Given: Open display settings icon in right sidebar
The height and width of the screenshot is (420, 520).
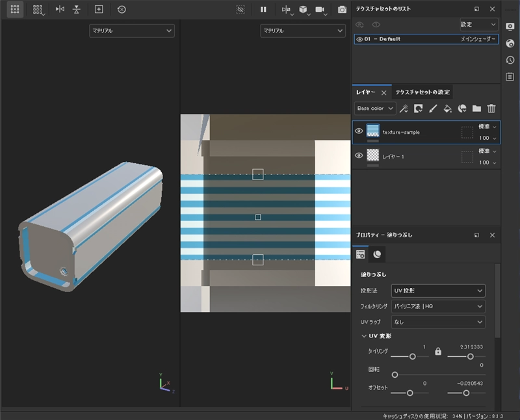Looking at the screenshot, I should pos(510,27).
